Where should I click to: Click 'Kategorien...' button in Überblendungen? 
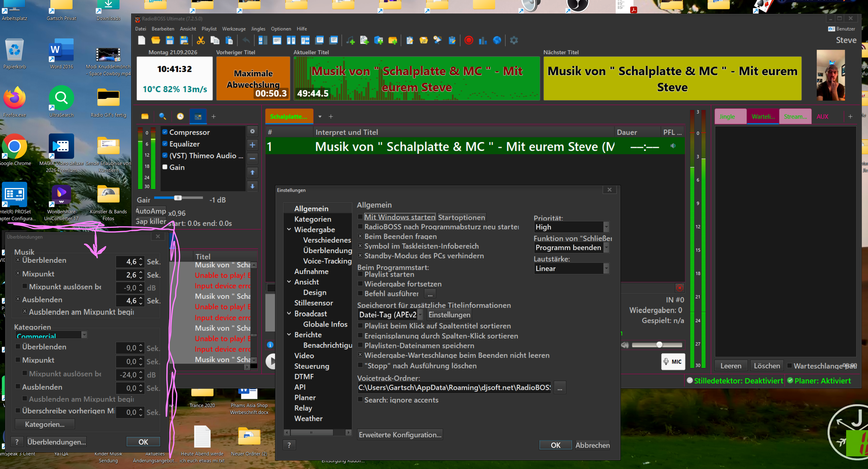pyautogui.click(x=45, y=424)
